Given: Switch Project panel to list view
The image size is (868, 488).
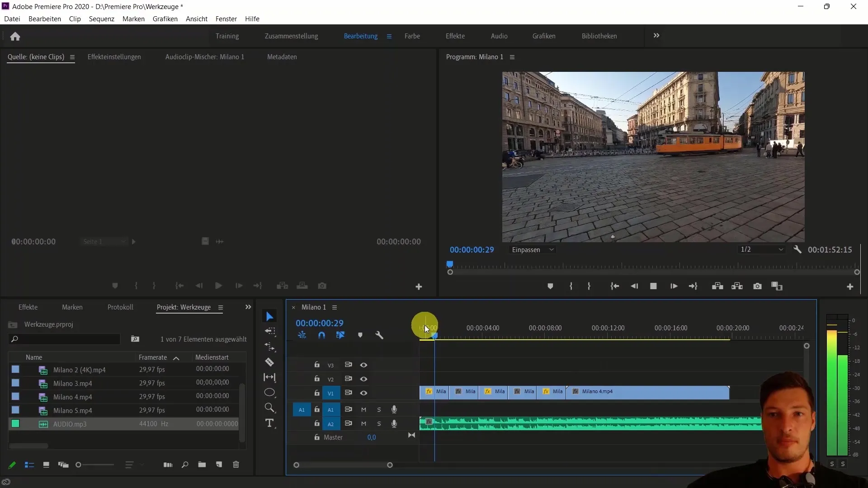Looking at the screenshot, I should coord(29,465).
